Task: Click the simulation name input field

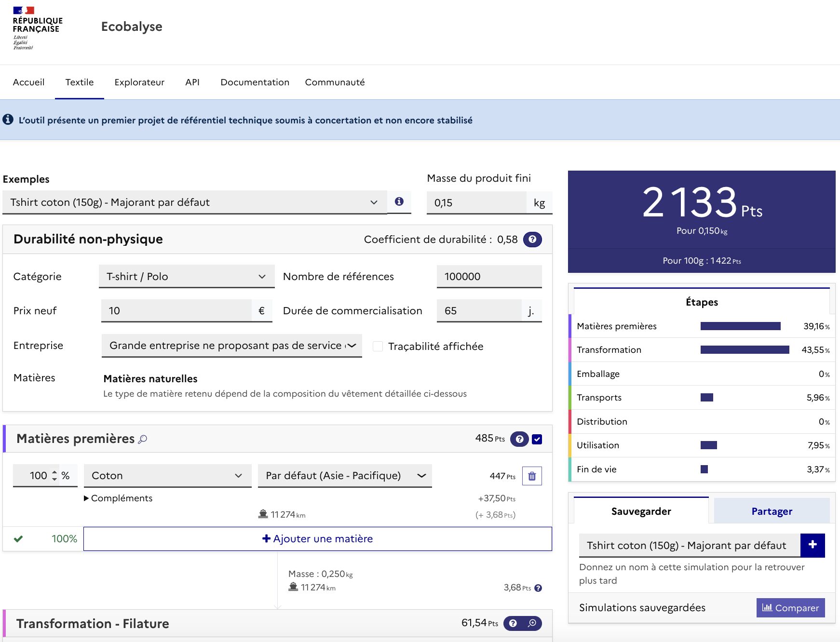Action: point(690,546)
